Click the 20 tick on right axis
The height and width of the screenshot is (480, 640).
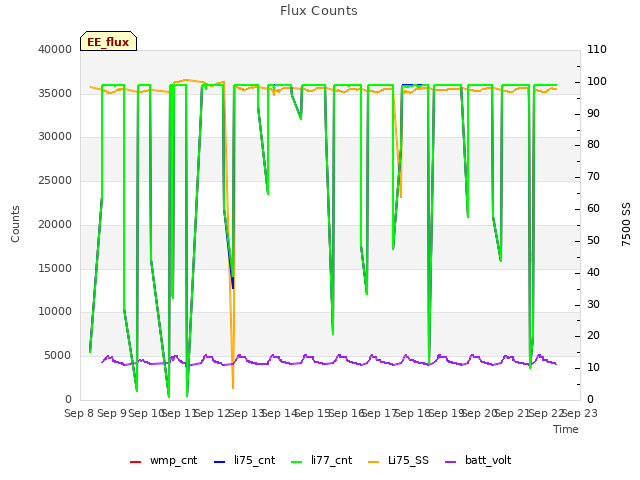coord(593,336)
